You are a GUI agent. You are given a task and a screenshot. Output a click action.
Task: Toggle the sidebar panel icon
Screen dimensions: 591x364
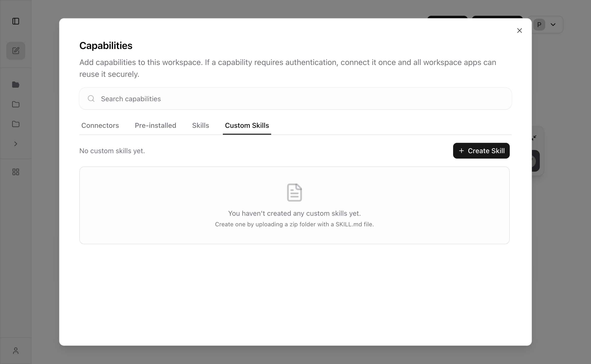click(x=16, y=21)
